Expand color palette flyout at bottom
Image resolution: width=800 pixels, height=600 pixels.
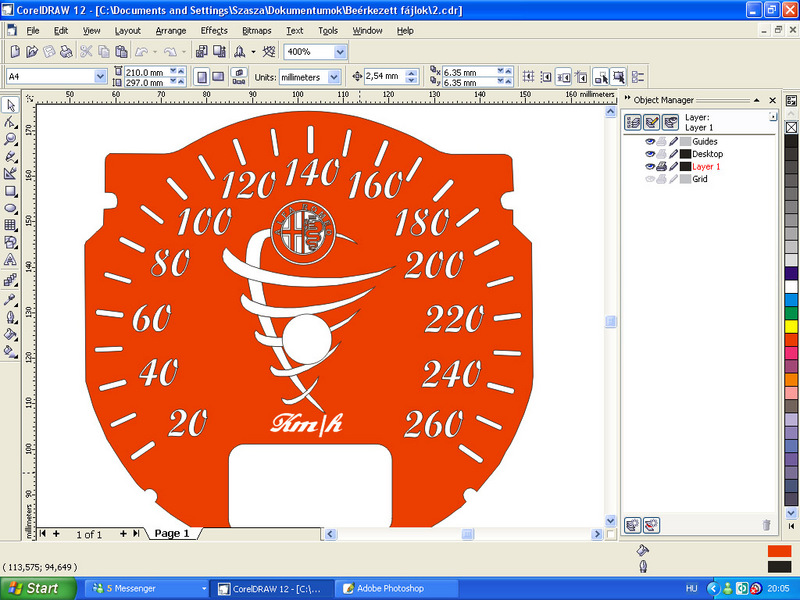click(x=791, y=526)
